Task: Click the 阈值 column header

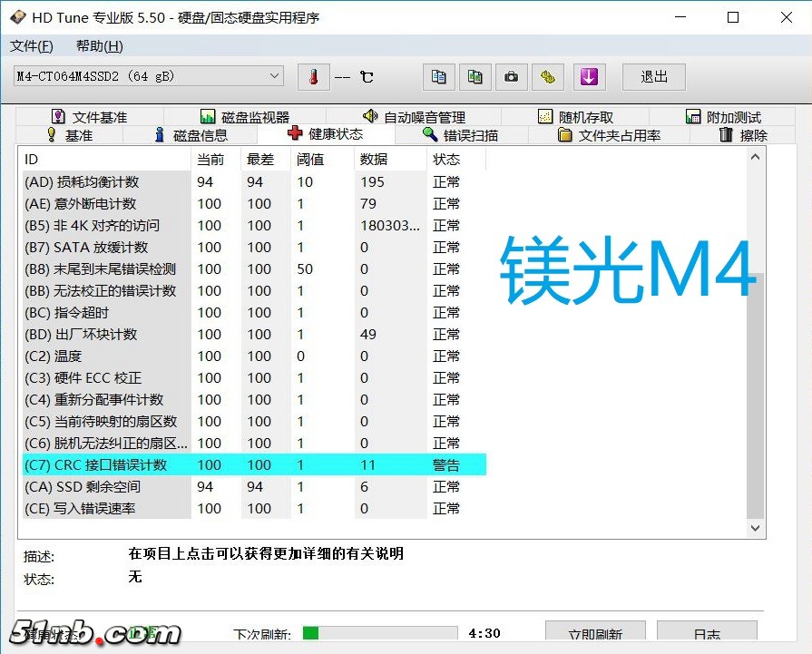Action: point(323,159)
